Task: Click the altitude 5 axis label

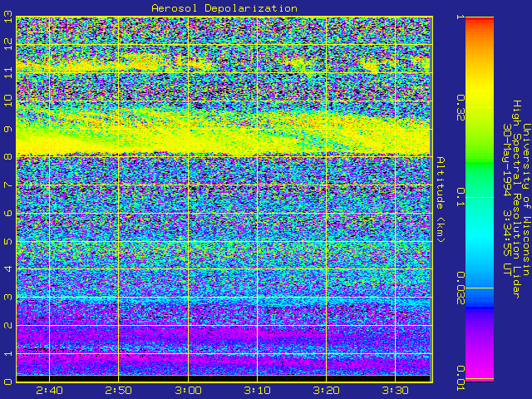Action: click(x=8, y=241)
